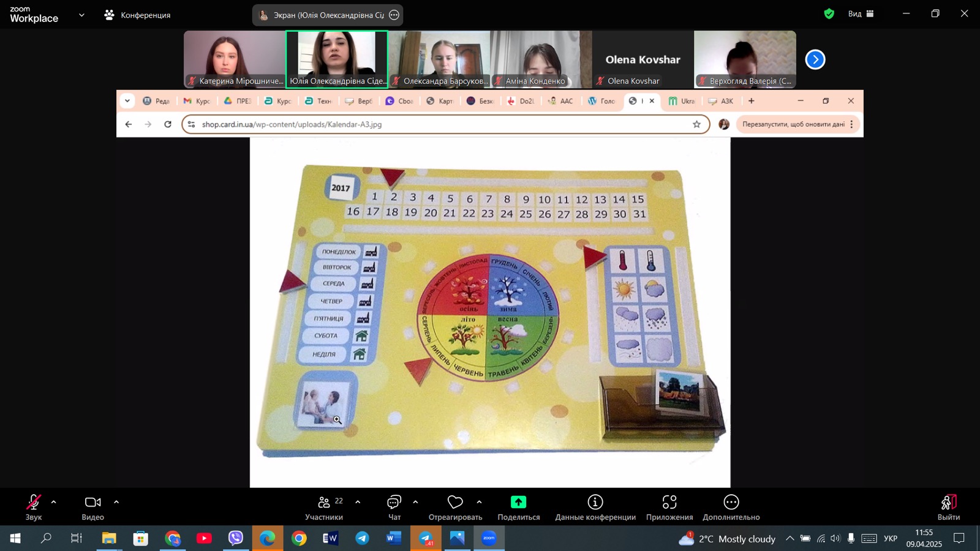
Task: Click the green encryption shield icon
Action: coord(829,13)
